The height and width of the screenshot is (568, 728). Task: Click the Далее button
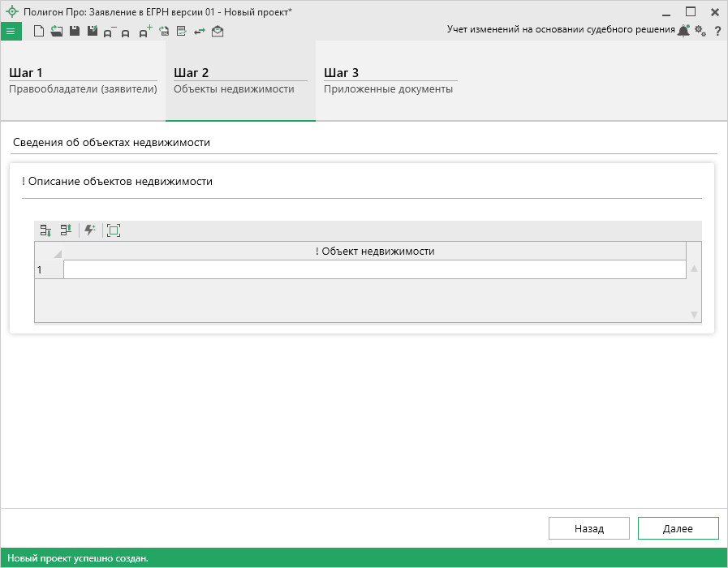[678, 528]
